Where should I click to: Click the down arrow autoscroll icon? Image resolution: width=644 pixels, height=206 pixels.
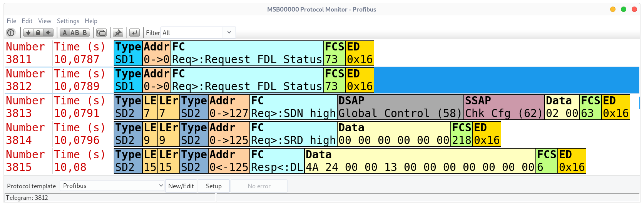coord(28,33)
